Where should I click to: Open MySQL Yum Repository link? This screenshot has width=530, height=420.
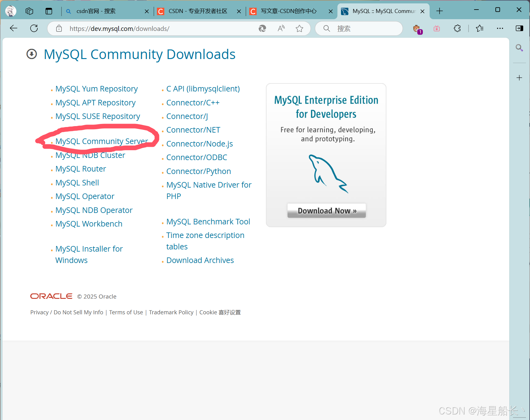(x=96, y=89)
